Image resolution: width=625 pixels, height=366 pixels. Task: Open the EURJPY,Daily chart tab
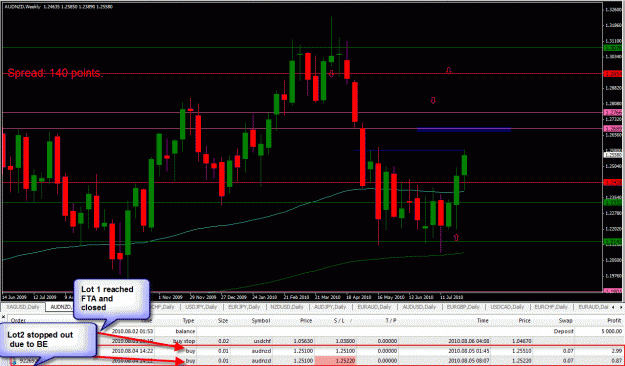coord(243,307)
